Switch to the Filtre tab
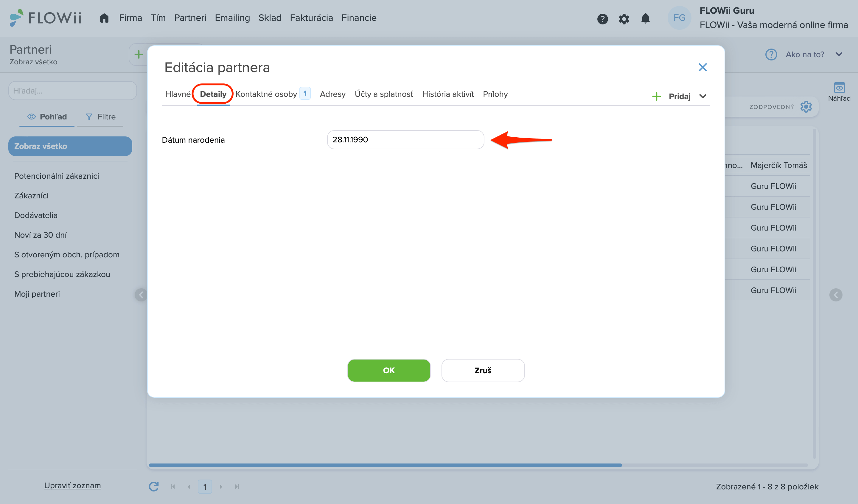 tap(100, 117)
